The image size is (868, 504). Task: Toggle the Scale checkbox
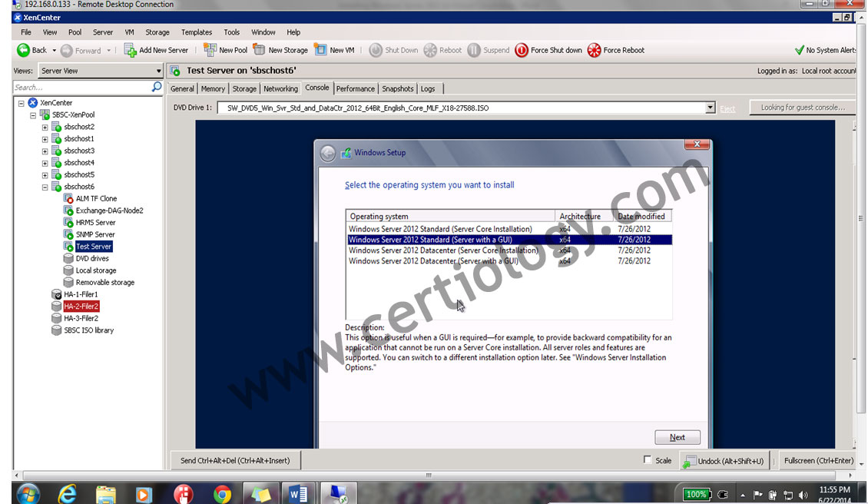pyautogui.click(x=647, y=459)
